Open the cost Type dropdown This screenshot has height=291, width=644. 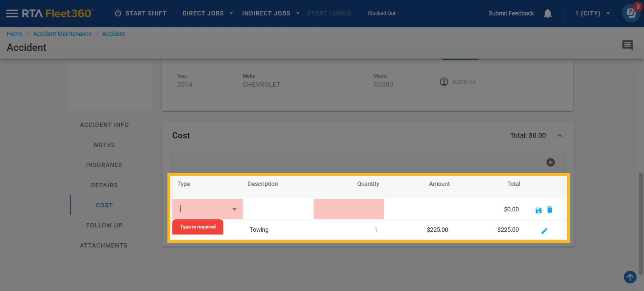pyautogui.click(x=234, y=209)
